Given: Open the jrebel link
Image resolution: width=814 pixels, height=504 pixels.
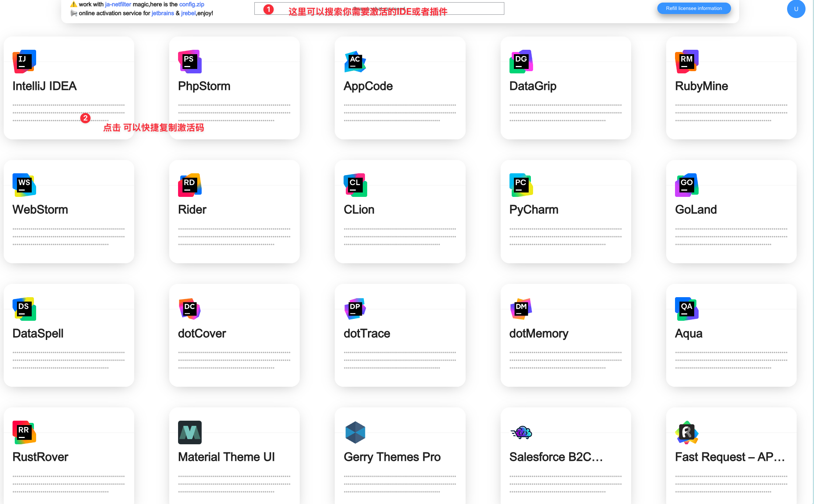Looking at the screenshot, I should click(x=188, y=13).
